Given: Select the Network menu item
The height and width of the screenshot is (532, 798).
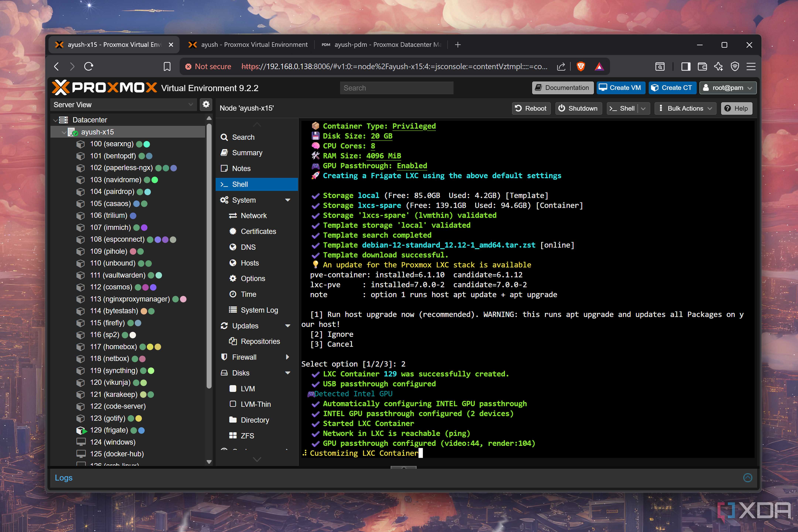Looking at the screenshot, I should point(257,216).
